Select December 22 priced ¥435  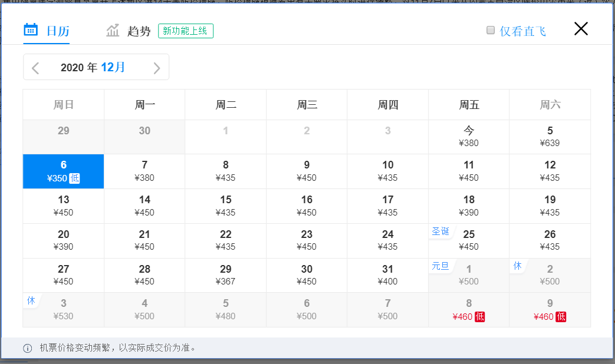point(225,240)
